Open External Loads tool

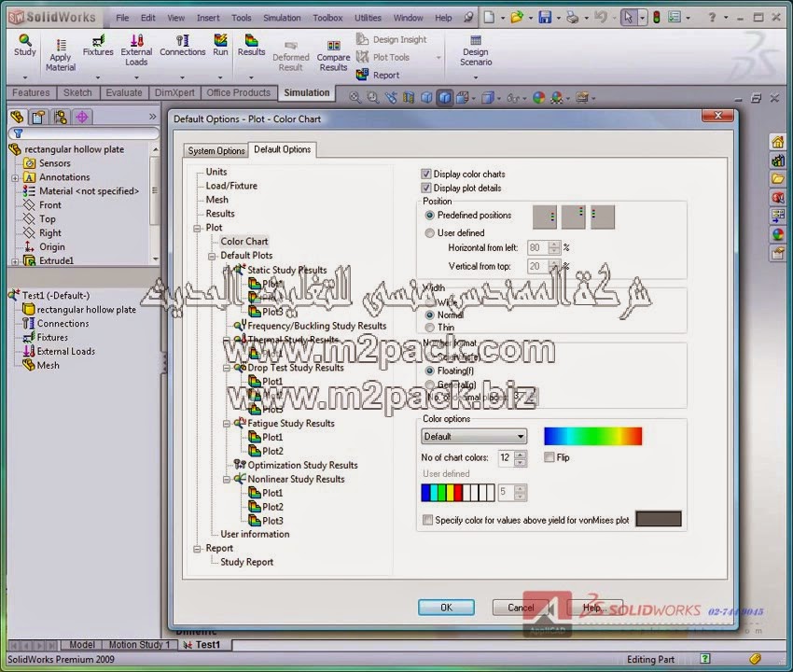point(136,50)
